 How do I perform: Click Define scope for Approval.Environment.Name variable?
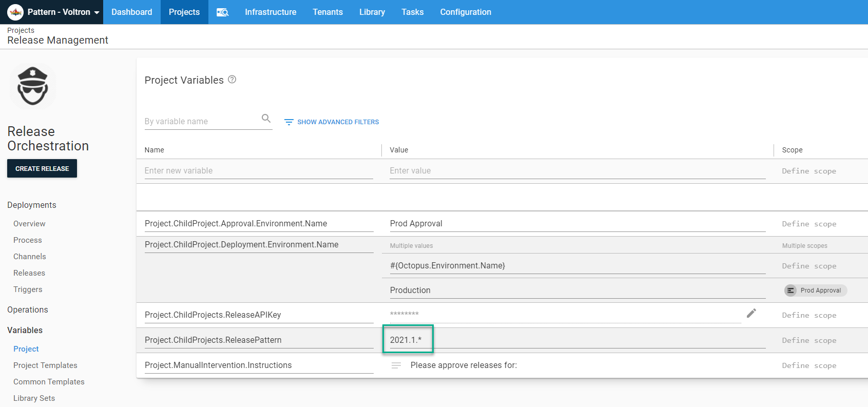click(x=809, y=224)
